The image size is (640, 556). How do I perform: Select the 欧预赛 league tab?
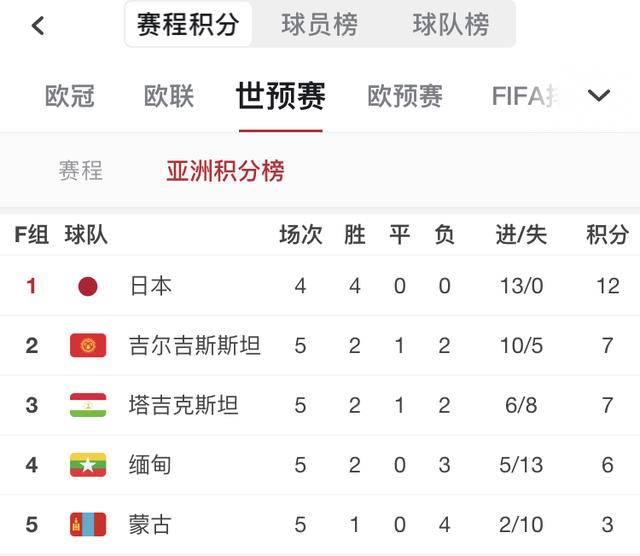(404, 96)
